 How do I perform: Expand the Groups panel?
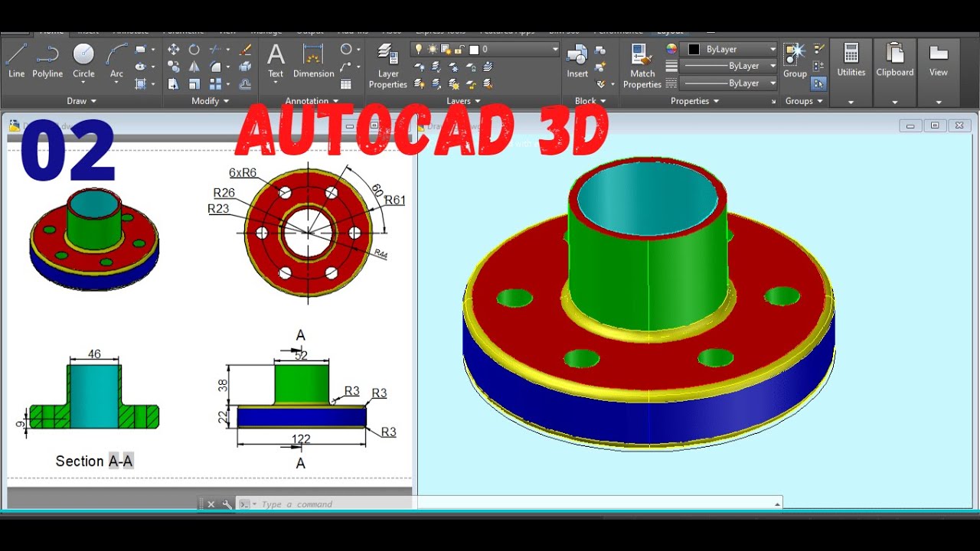[804, 101]
